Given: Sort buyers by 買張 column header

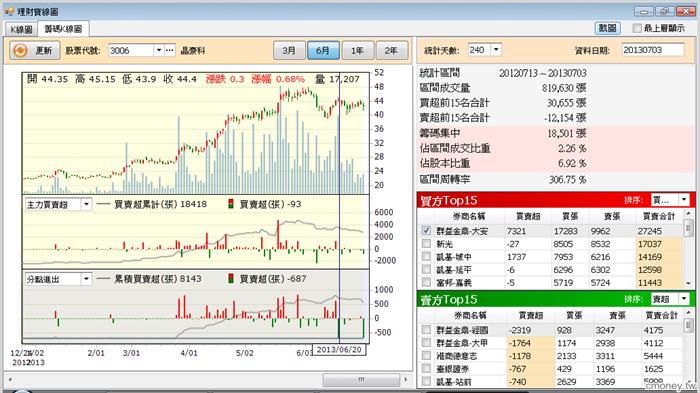Looking at the screenshot, I should pyautogui.click(x=570, y=217).
